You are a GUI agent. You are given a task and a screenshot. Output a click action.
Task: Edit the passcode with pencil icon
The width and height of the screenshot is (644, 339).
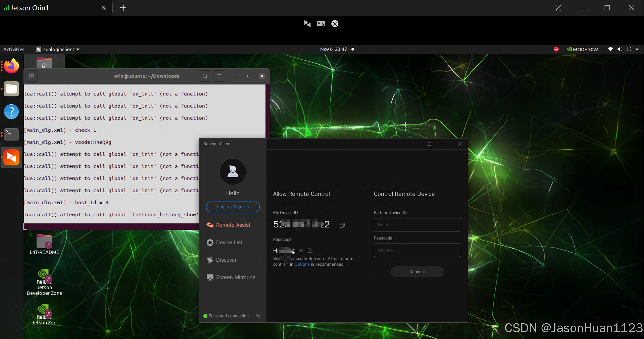310,250
